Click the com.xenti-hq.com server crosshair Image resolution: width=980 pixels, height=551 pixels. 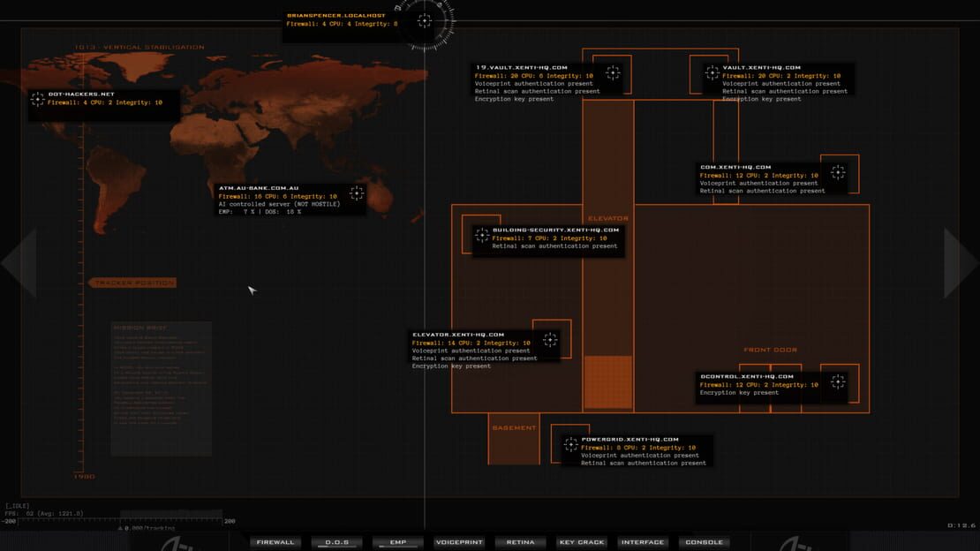838,172
